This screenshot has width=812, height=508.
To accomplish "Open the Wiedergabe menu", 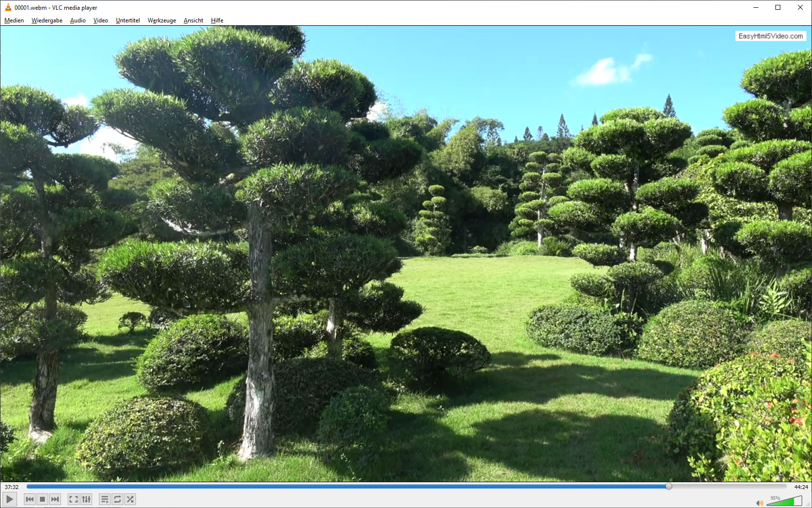I will tap(47, 20).
